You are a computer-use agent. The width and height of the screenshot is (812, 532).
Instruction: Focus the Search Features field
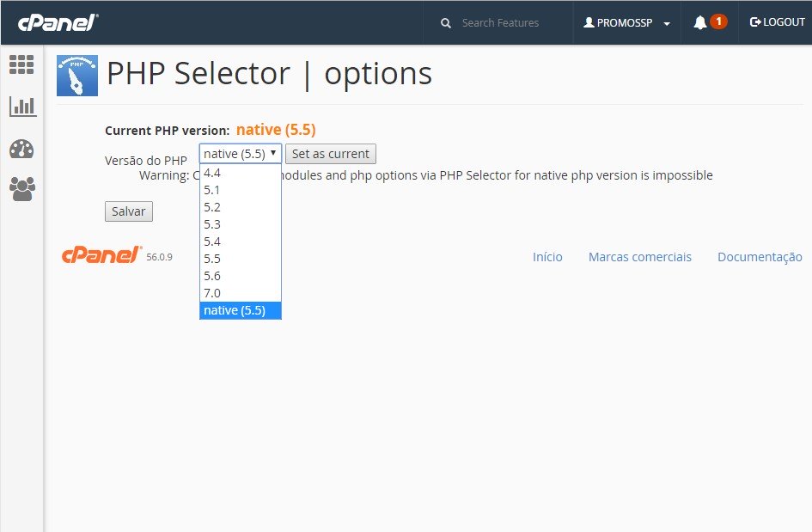(x=500, y=23)
